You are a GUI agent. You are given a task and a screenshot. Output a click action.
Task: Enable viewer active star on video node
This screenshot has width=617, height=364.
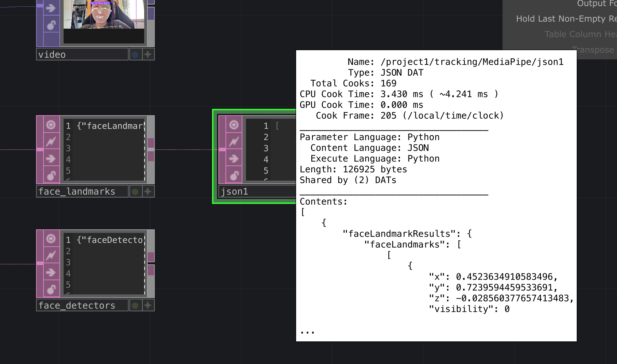[148, 54]
